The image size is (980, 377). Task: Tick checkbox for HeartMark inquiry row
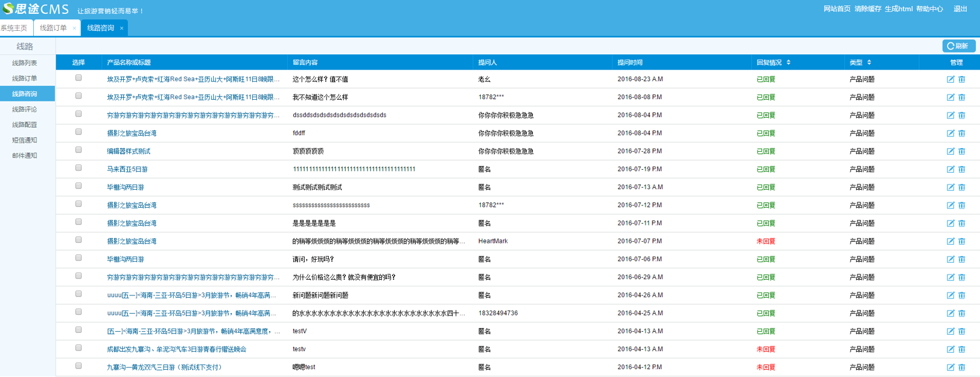[78, 240]
